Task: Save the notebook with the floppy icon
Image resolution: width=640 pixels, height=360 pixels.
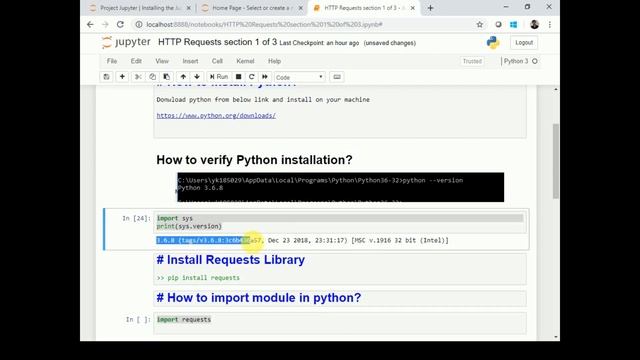Action: coord(107,77)
